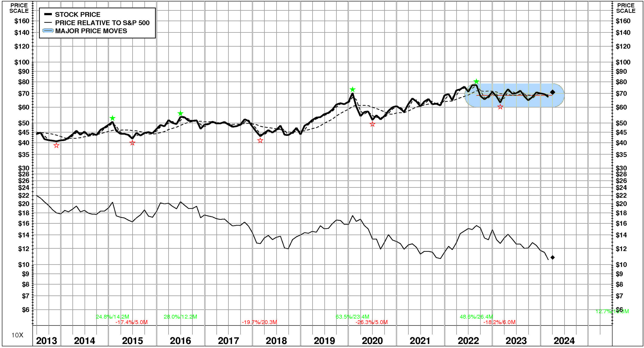Screen dimensions: 644x348
Task: Select the green star above the 2016 high
Action: pos(180,113)
